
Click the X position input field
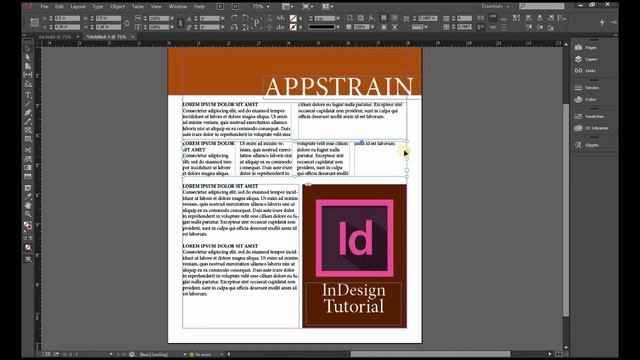pyautogui.click(x=67, y=18)
